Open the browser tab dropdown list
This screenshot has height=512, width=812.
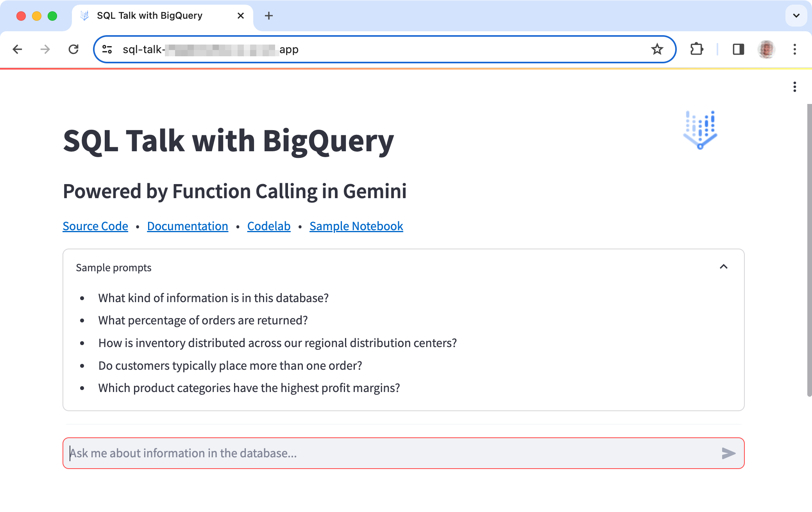(796, 15)
